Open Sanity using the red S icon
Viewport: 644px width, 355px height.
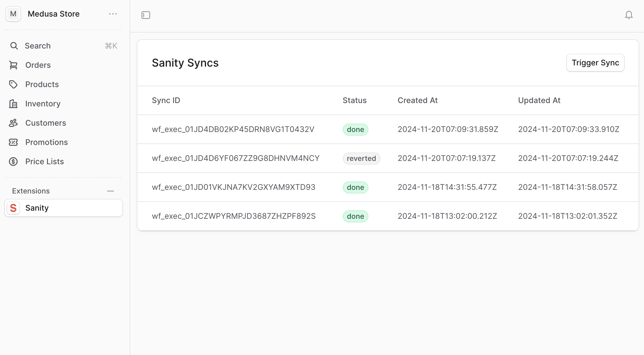pyautogui.click(x=13, y=208)
